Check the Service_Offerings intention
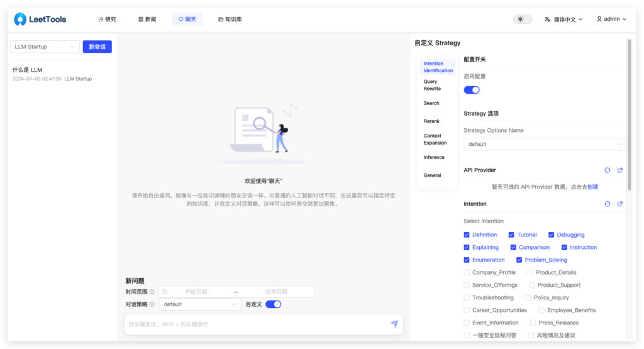 click(466, 285)
